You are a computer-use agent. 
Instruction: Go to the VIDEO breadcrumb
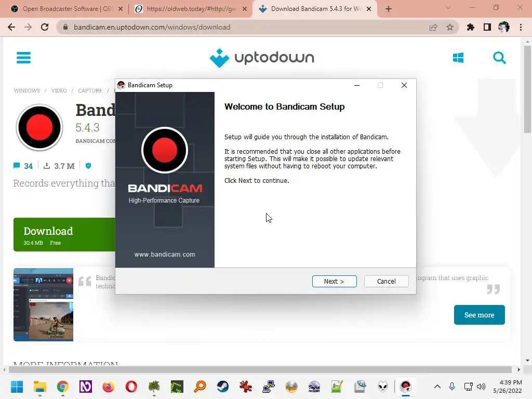[59, 90]
